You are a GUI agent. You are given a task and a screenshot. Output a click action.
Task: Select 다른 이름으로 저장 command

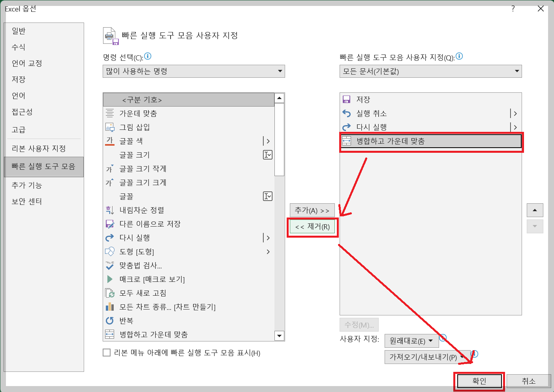pyautogui.click(x=149, y=224)
